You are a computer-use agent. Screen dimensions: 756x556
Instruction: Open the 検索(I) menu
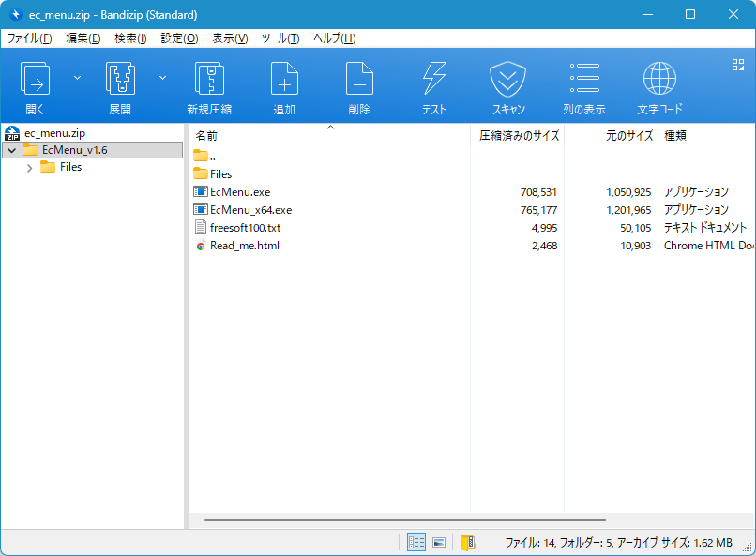[x=130, y=38]
